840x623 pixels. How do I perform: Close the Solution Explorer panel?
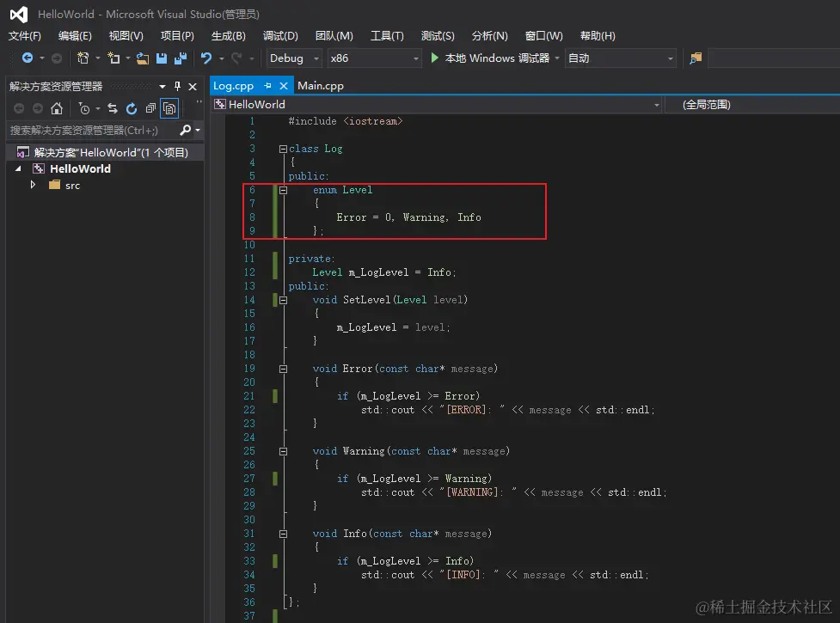click(193, 86)
